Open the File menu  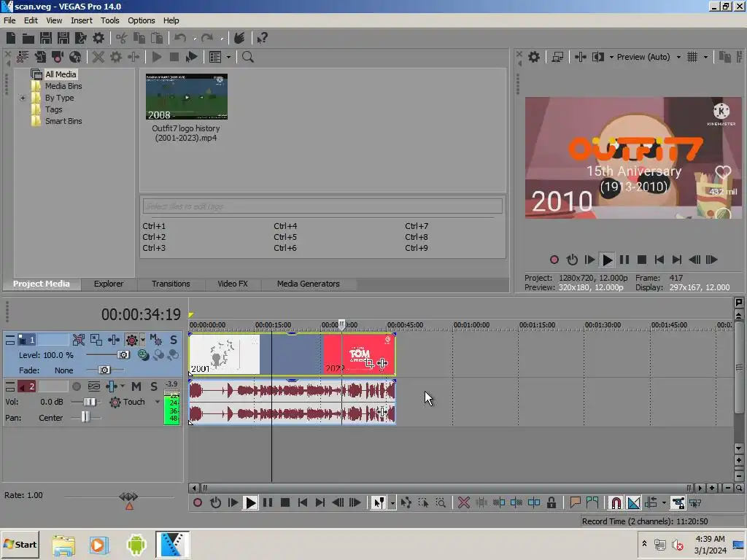(x=9, y=20)
